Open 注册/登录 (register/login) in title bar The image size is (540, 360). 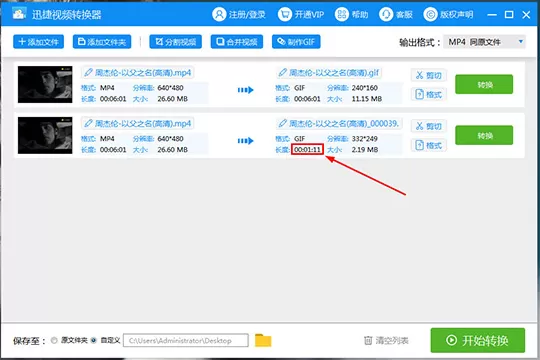coord(239,14)
